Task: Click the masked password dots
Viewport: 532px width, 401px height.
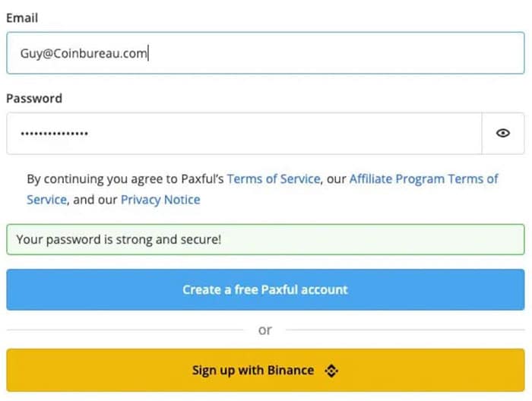Action: 54,134
